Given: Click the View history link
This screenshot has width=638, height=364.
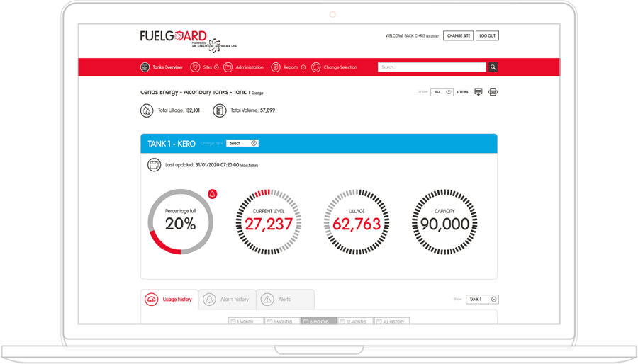Looking at the screenshot, I should pos(249,165).
